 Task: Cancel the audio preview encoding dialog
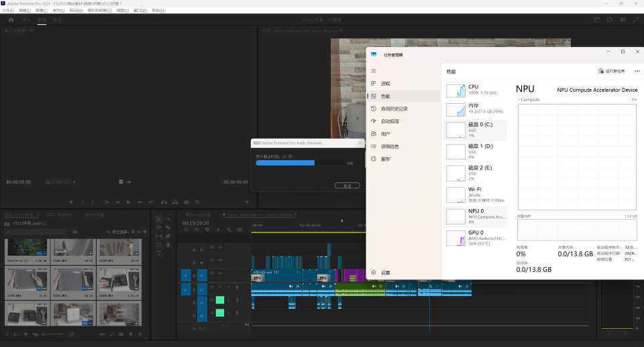347,186
